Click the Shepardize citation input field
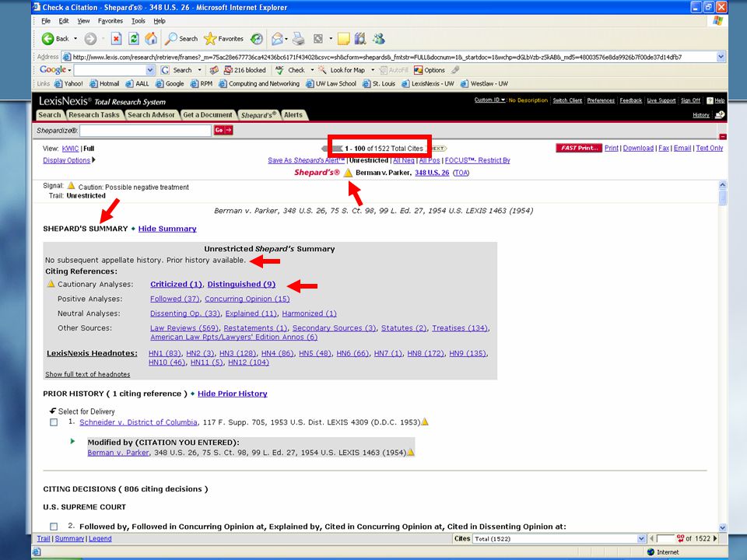 [x=146, y=131]
